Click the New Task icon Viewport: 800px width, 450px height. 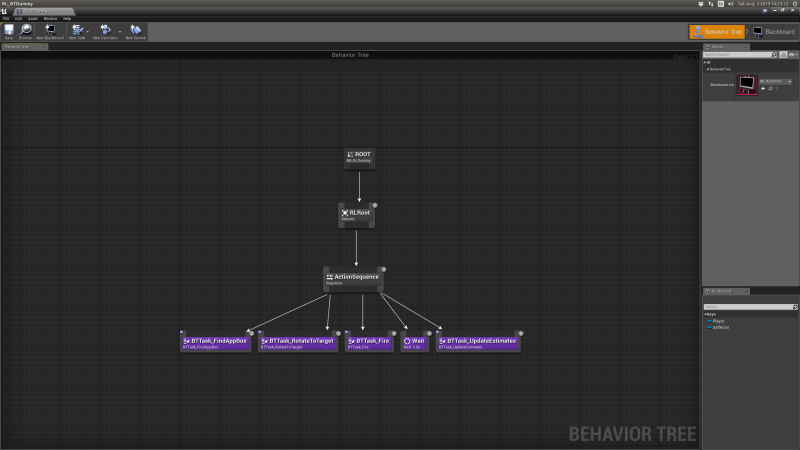[77, 31]
